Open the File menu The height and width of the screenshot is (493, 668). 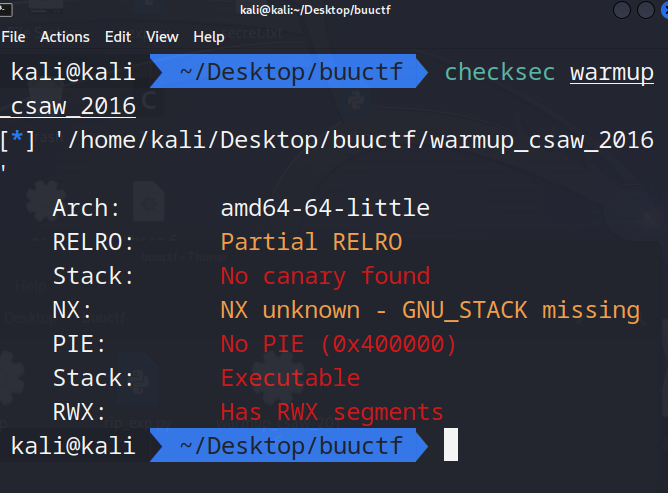click(x=13, y=36)
